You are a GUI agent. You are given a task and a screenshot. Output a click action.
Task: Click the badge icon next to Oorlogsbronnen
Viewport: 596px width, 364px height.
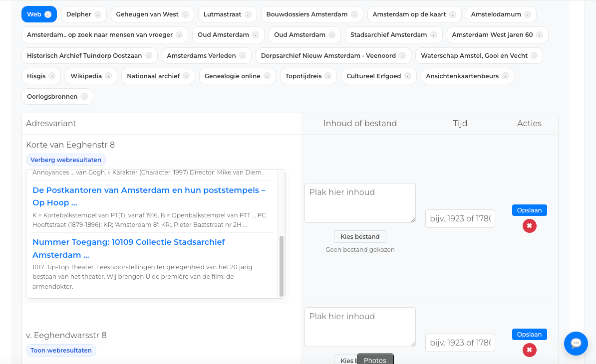click(x=84, y=97)
